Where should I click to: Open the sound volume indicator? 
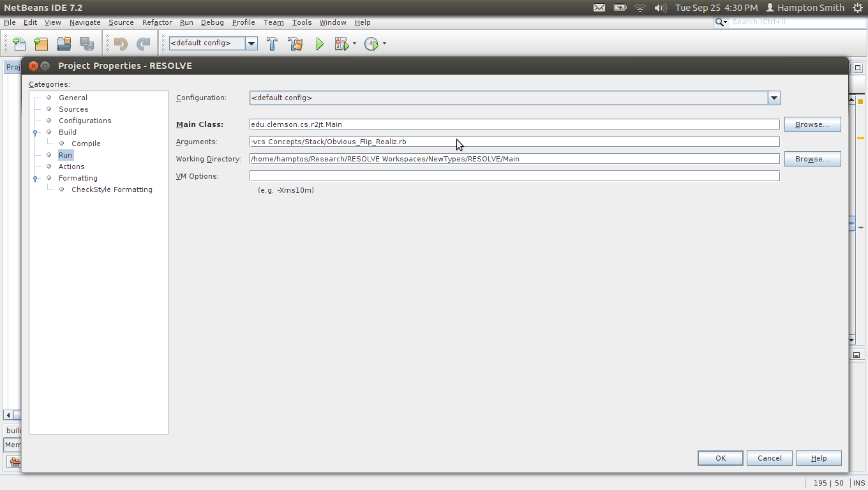(x=661, y=8)
